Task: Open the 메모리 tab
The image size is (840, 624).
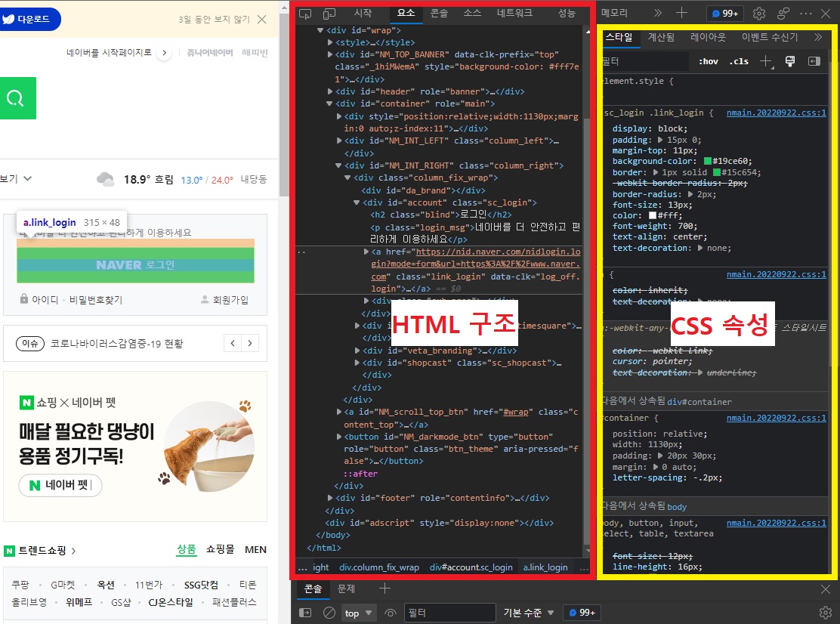Action: click(x=614, y=13)
